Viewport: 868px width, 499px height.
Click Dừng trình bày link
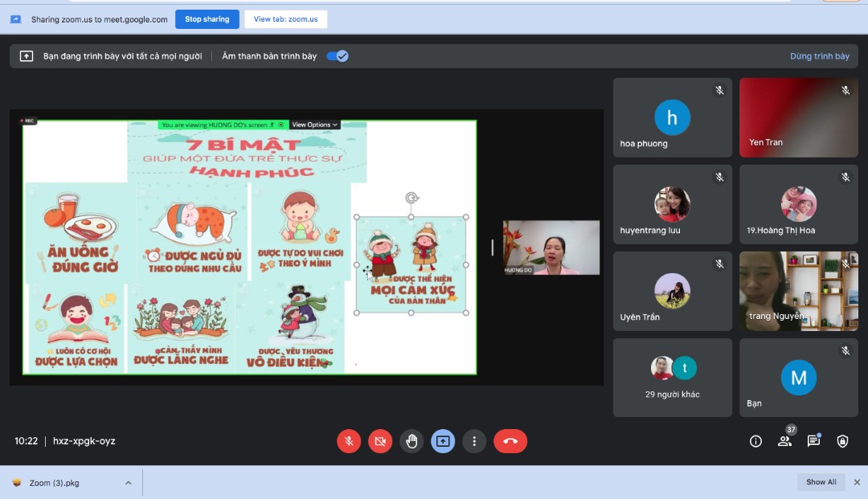tap(819, 56)
